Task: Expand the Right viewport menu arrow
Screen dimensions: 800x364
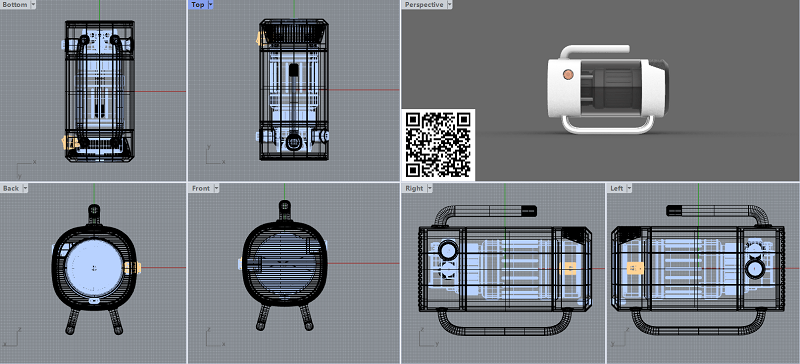Action: coord(429,188)
